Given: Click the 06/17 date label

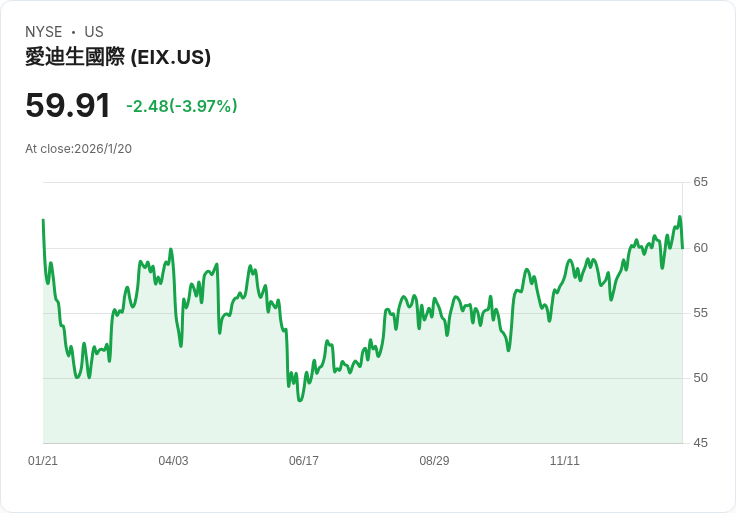Looking at the screenshot, I should 304,461.
